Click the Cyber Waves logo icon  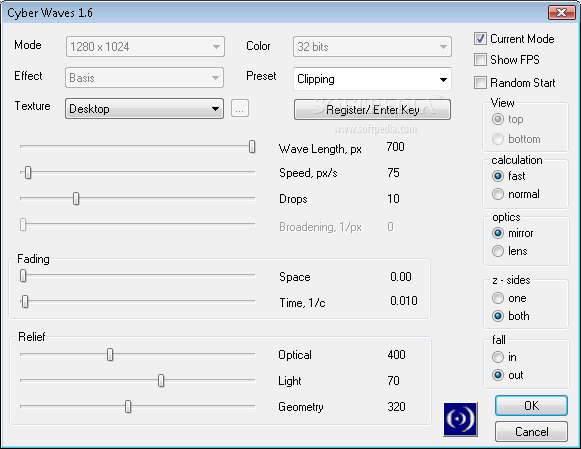click(460, 419)
